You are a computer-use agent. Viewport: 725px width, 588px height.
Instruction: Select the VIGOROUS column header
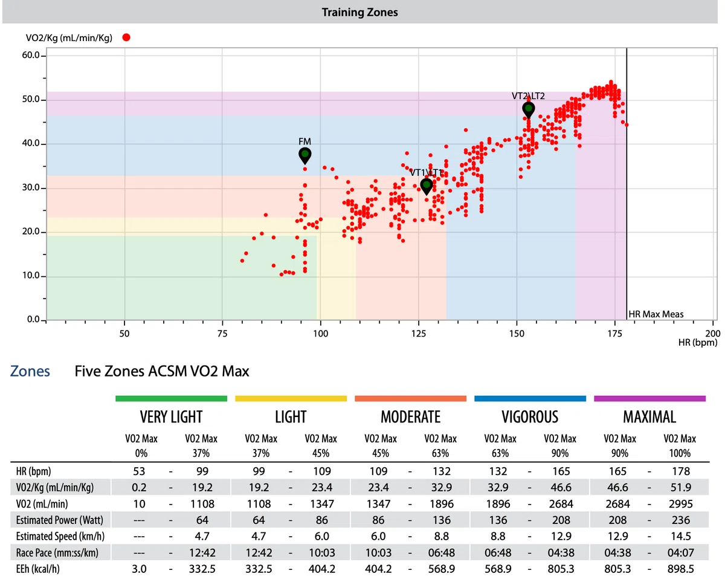pos(530,417)
